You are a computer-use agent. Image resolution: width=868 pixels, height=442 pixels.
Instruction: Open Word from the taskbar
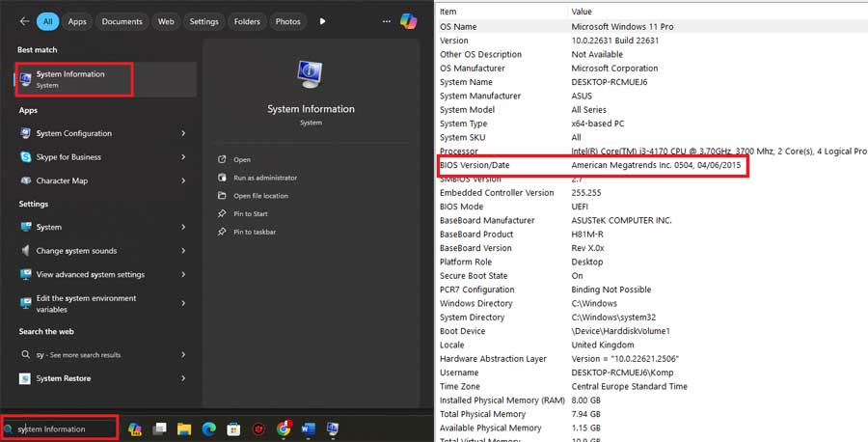point(309,429)
